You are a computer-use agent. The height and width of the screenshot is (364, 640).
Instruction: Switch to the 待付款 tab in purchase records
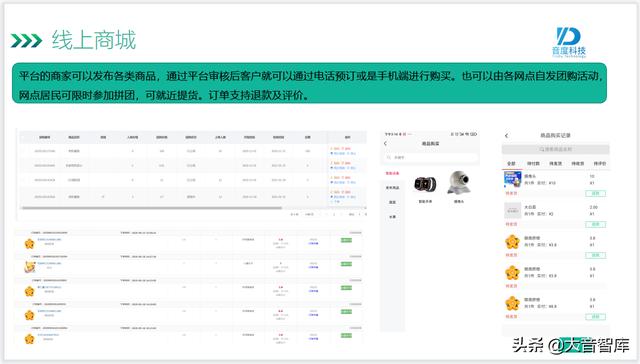(x=533, y=163)
